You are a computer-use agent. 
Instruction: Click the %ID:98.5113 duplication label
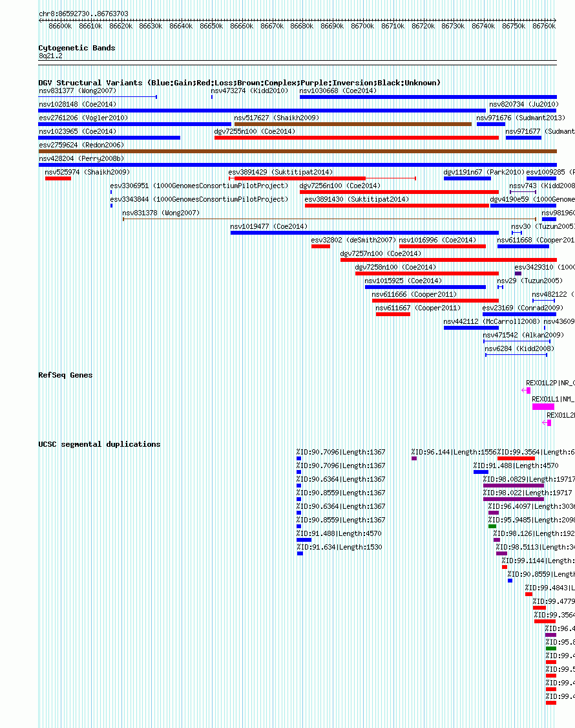(535, 547)
